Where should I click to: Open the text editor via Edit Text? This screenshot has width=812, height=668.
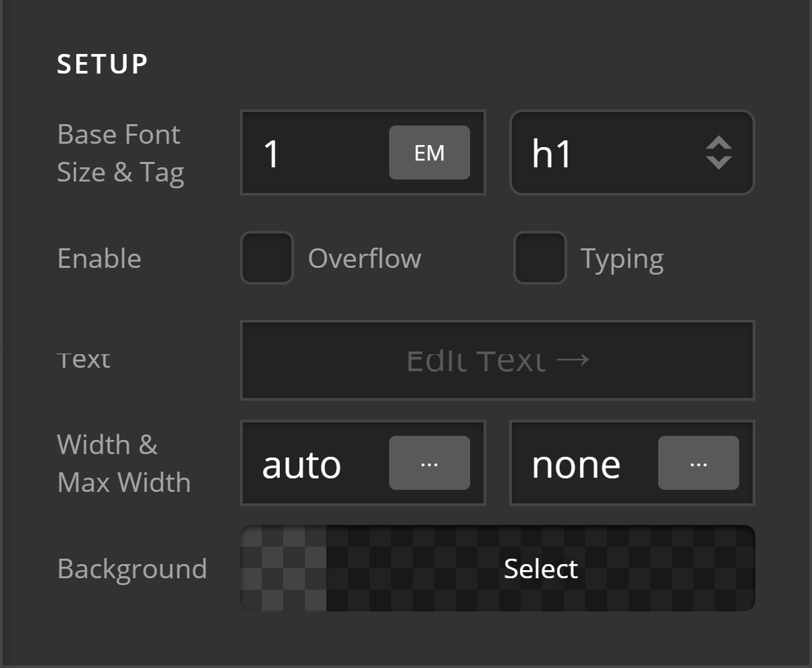(x=498, y=360)
